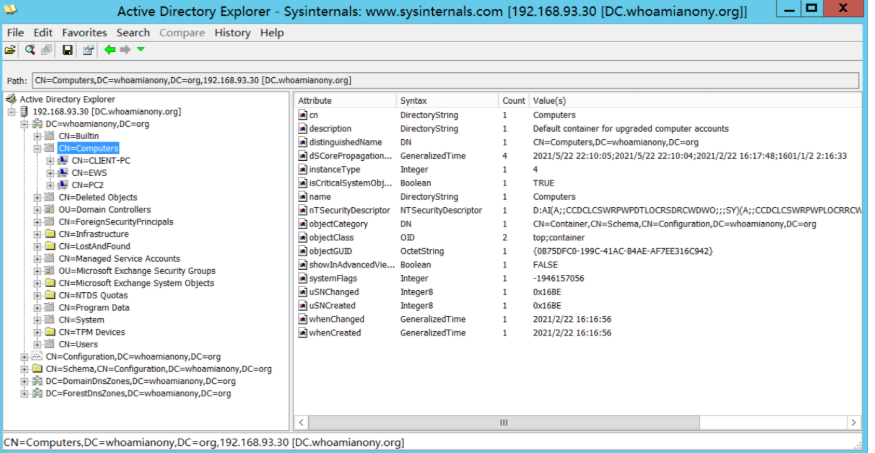Expand the CN=Configuration naming context node
Image resolution: width=875 pixels, height=453 pixels.
pyautogui.click(x=25, y=356)
